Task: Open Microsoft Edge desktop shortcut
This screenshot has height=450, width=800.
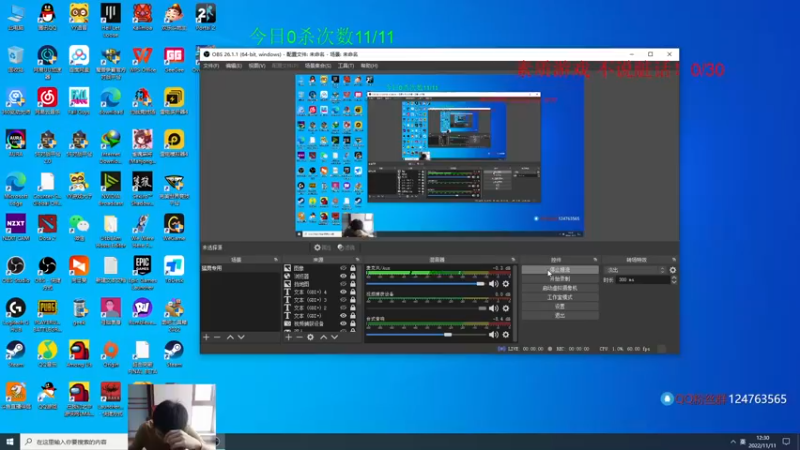Action: (x=16, y=189)
